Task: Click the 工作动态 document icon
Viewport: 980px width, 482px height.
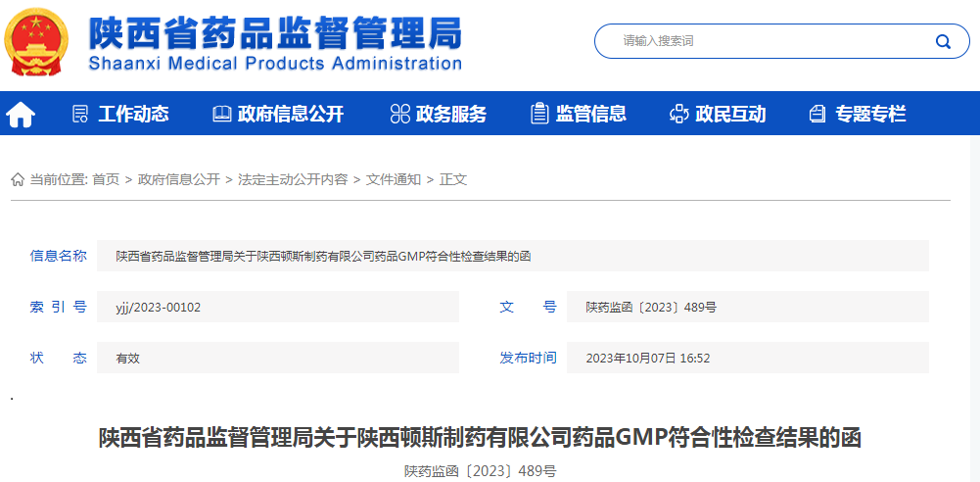Action: click(80, 114)
